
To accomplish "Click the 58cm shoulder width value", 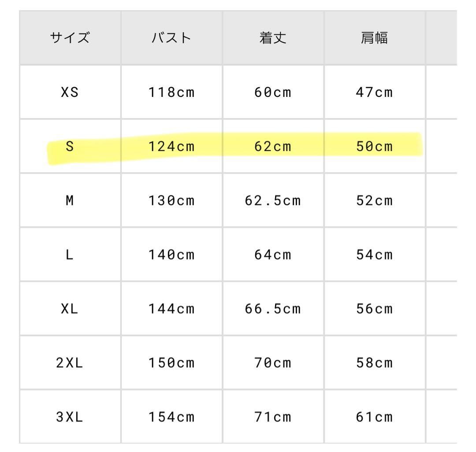I will tap(374, 363).
